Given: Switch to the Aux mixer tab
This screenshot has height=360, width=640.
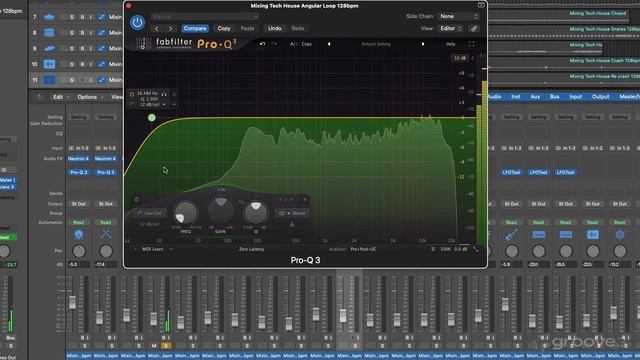Looking at the screenshot, I should click(x=535, y=97).
